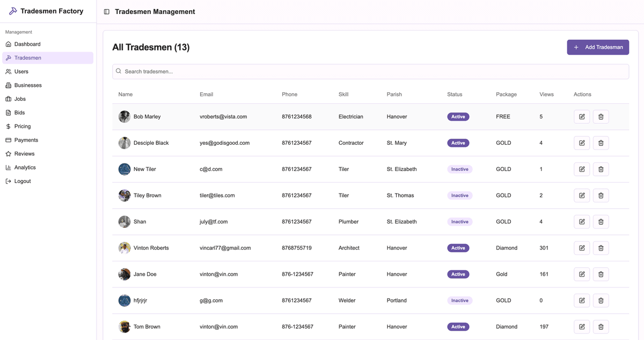Click Active badge in Jane Doe row
The width and height of the screenshot is (644, 340).
pos(458,274)
